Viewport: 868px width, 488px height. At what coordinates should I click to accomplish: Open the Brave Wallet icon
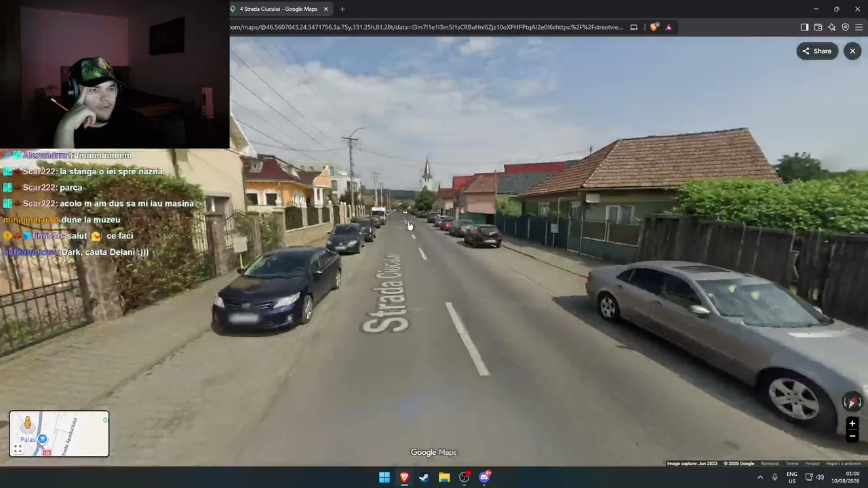(818, 27)
